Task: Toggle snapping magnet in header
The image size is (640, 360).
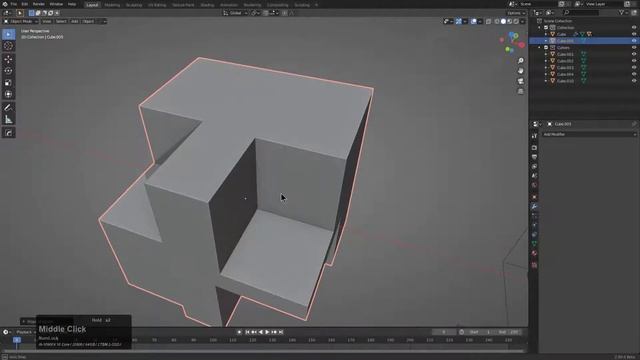Action: pos(266,13)
